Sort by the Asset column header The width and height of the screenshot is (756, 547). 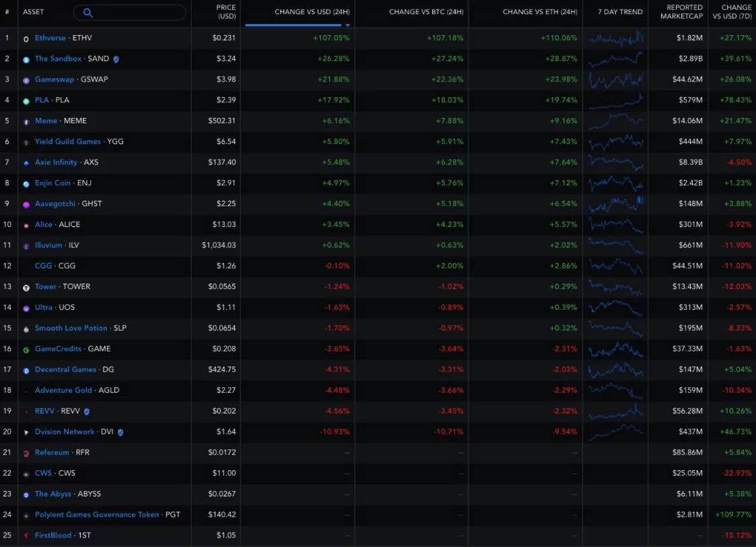pyautogui.click(x=33, y=11)
